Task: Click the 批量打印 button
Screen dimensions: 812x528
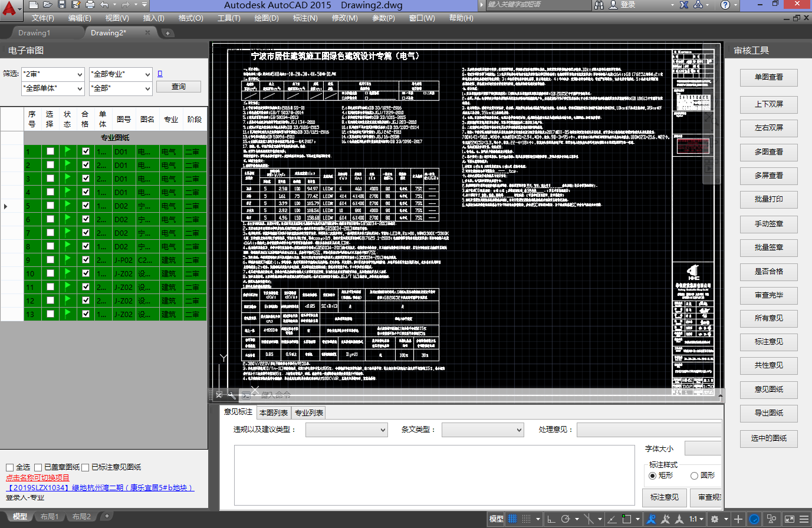Action: coord(768,200)
